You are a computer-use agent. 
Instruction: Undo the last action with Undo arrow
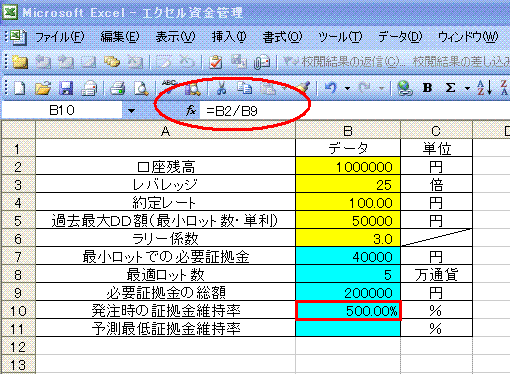[330, 88]
